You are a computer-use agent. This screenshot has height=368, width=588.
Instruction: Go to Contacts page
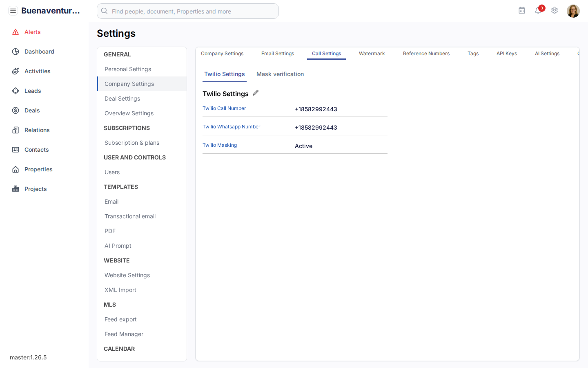[37, 150]
